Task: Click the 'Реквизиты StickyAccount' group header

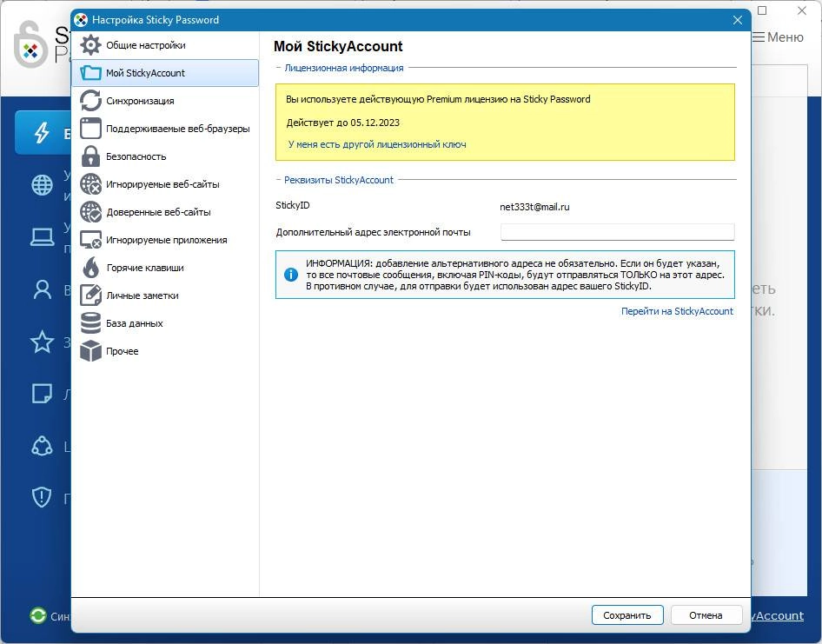Action: coord(339,180)
